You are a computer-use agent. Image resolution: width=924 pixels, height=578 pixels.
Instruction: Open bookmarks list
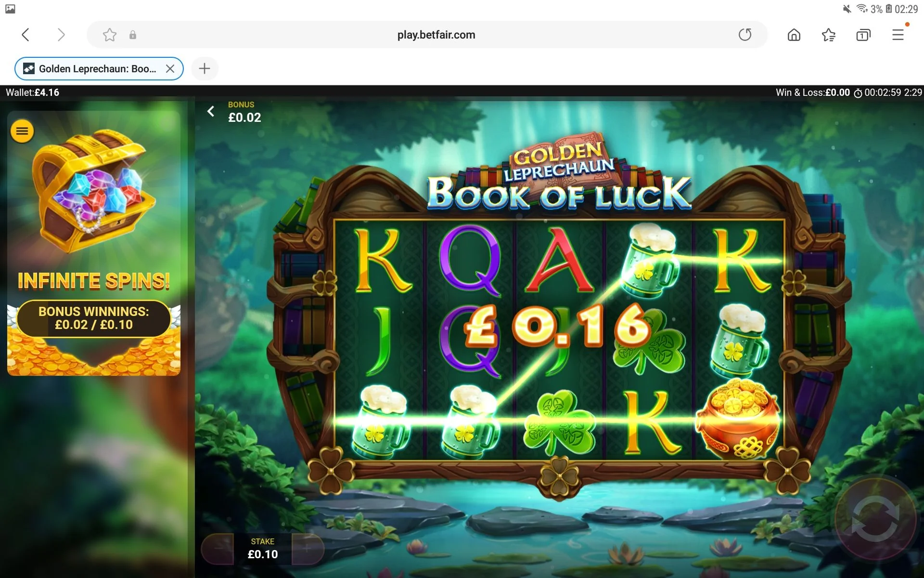(x=829, y=35)
